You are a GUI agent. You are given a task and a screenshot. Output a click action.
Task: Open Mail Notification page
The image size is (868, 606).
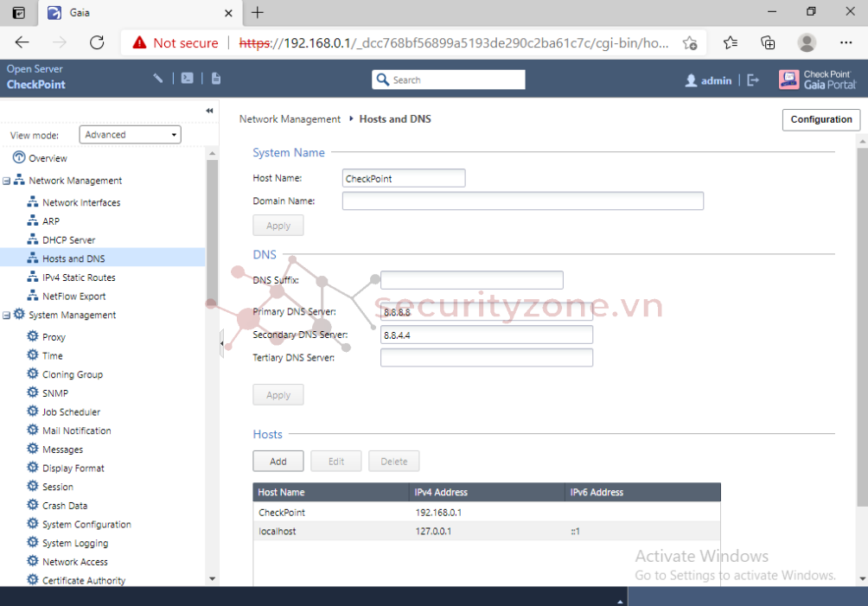[x=76, y=431]
